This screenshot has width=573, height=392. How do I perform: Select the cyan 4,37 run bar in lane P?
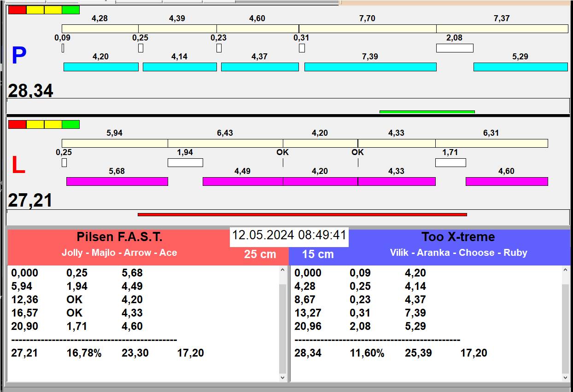coord(260,67)
